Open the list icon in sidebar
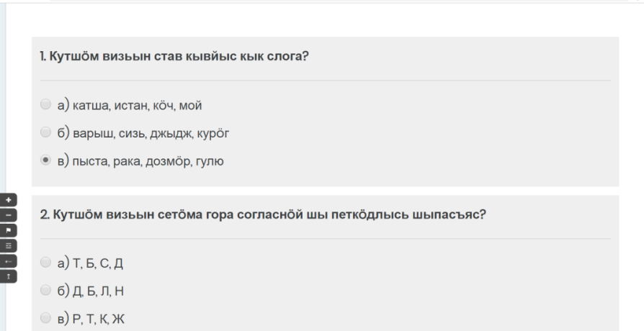644x331 pixels. coord(9,244)
